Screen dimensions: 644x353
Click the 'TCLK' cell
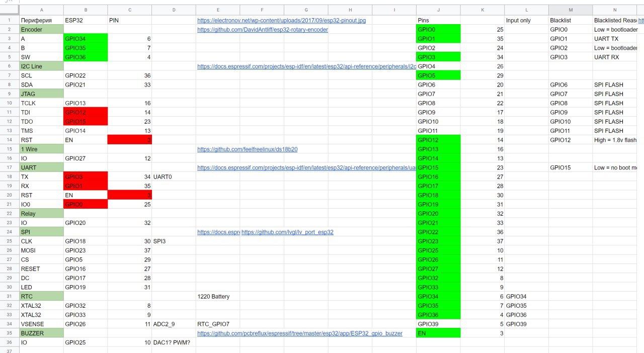[41, 104]
